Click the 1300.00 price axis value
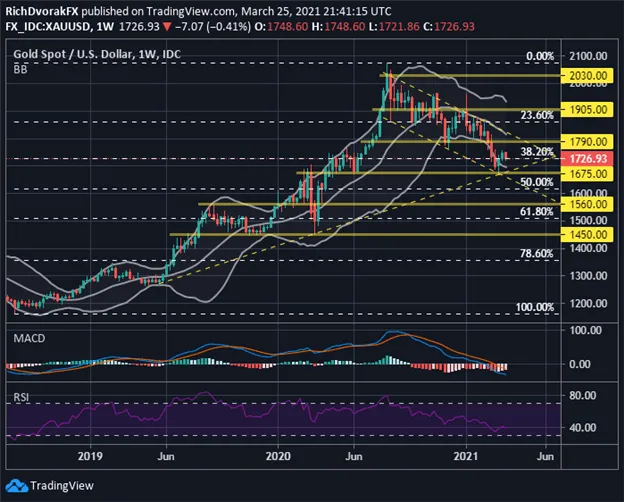 click(588, 276)
